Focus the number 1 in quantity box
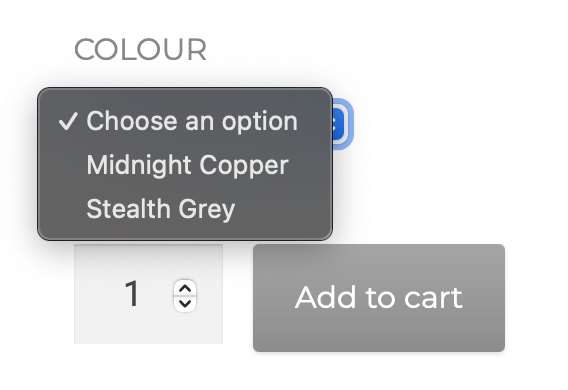 (x=131, y=294)
